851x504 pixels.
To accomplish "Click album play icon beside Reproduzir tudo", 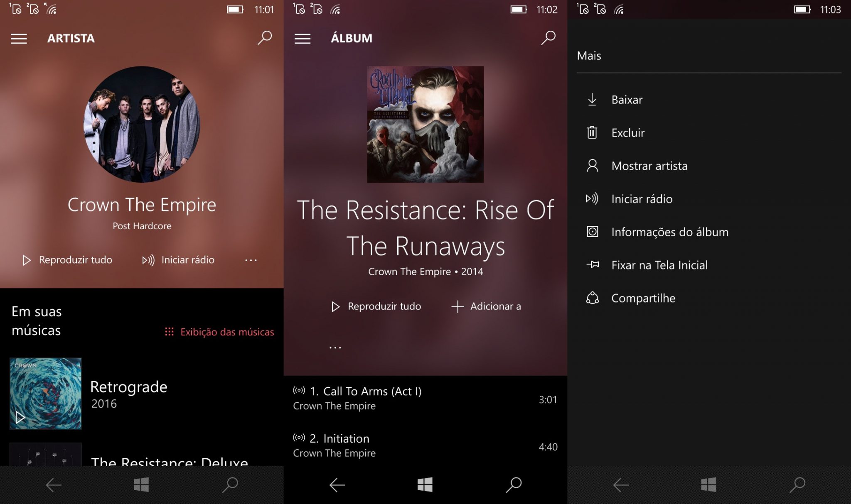I will coord(335,307).
